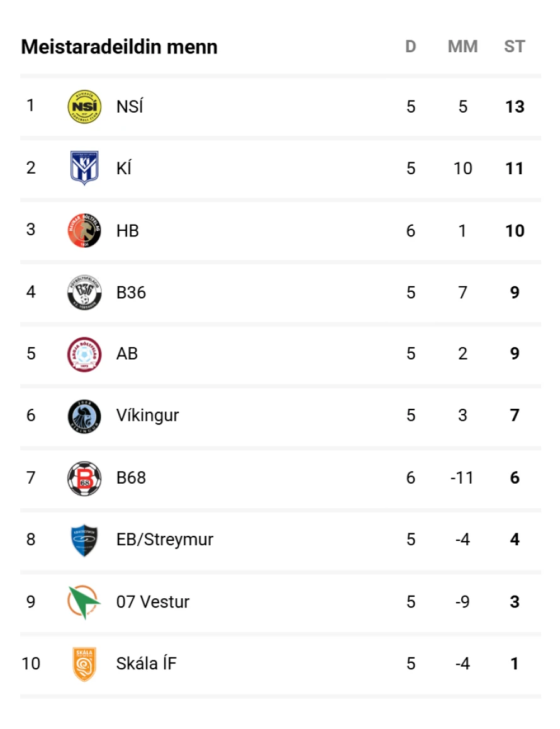Image resolution: width=560 pixels, height=729 pixels.
Task: Click the EB/Streymur team name
Action: pyautogui.click(x=165, y=540)
